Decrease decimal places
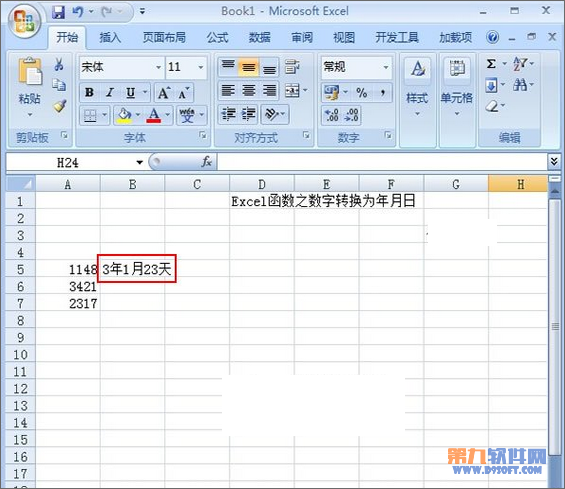The width and height of the screenshot is (565, 489). click(351, 115)
